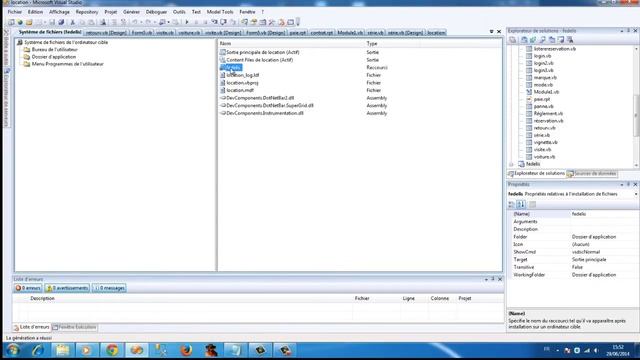Click the paie.rpt report icon
The width and height of the screenshot is (640, 360).
click(x=529, y=99)
